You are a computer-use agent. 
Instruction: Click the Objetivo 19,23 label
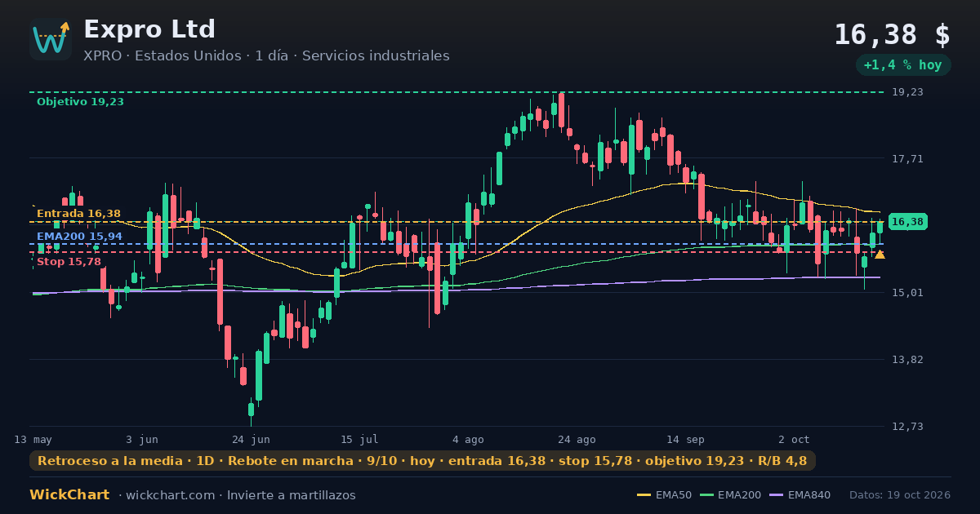80,102
